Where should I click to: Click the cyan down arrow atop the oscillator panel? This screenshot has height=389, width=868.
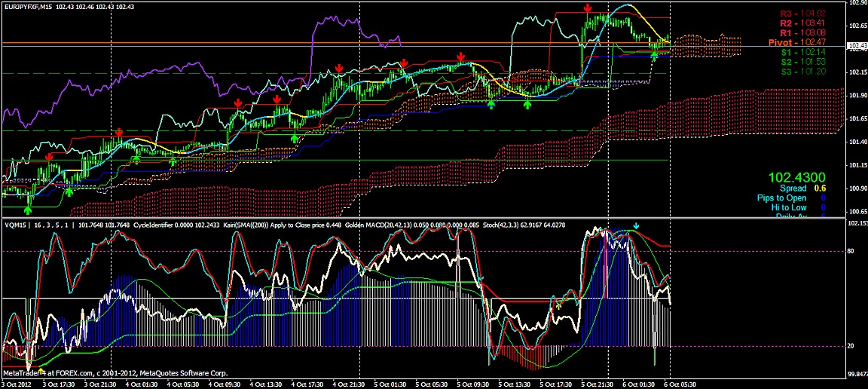pyautogui.click(x=636, y=226)
